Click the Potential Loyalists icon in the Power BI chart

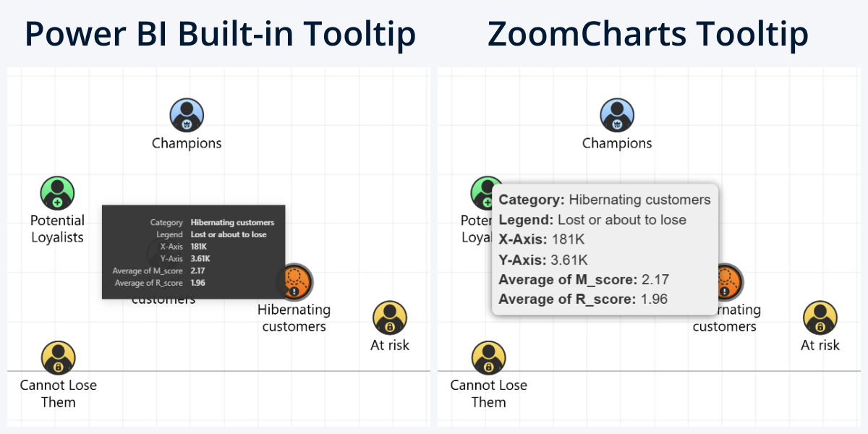pos(56,192)
